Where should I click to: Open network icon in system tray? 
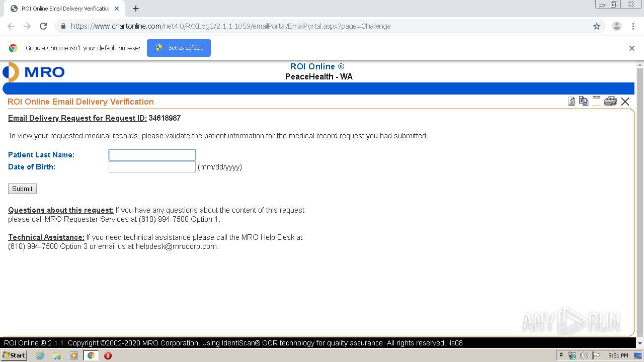click(x=572, y=355)
